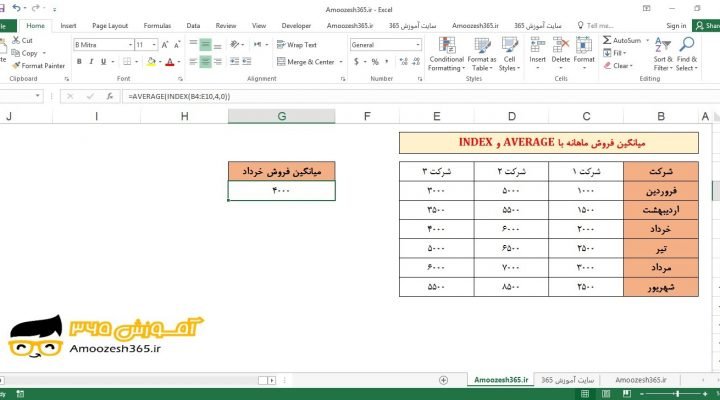
Task: Click the Undo arrow in quick access toolbar
Action: [x=17, y=8]
